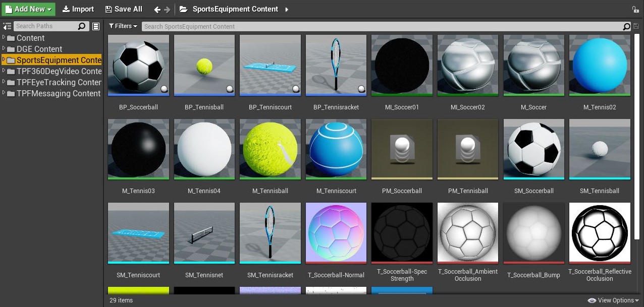Click the magnifier icon in Search Paths field

coord(82,26)
